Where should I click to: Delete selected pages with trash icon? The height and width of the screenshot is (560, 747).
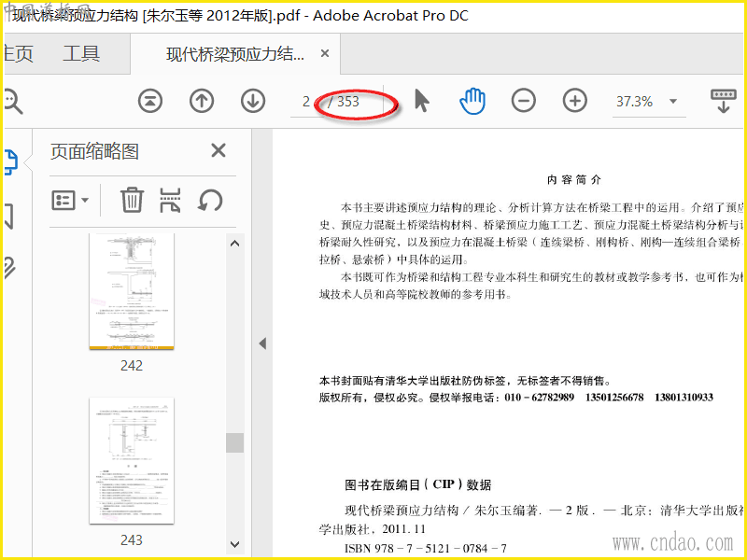pos(132,200)
